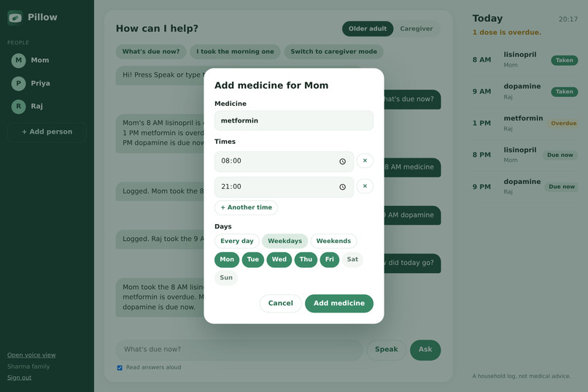588x392 pixels.
Task: Click the Add person button
Action: pyautogui.click(x=47, y=132)
